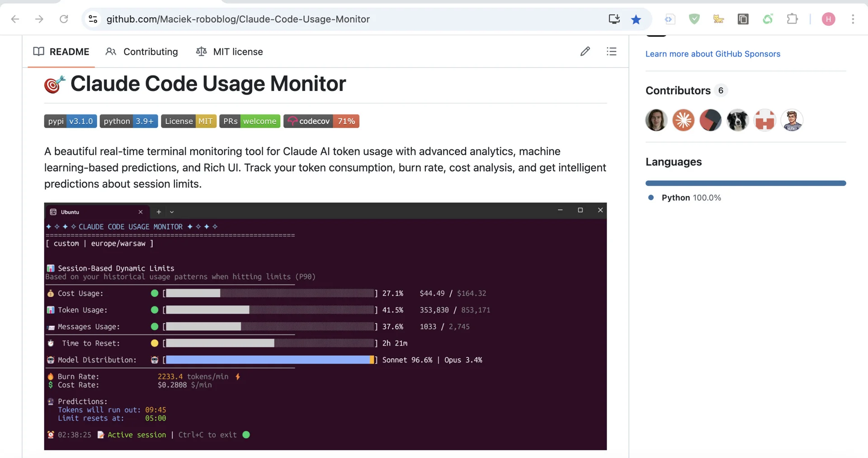
Task: Toggle the bookmark star icon
Action: (x=636, y=19)
